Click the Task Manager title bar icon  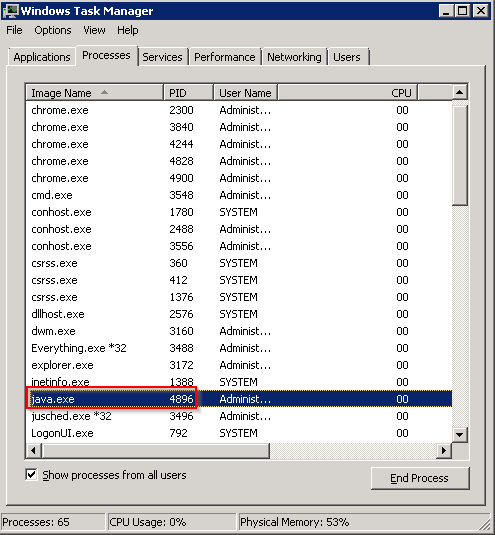point(10,11)
